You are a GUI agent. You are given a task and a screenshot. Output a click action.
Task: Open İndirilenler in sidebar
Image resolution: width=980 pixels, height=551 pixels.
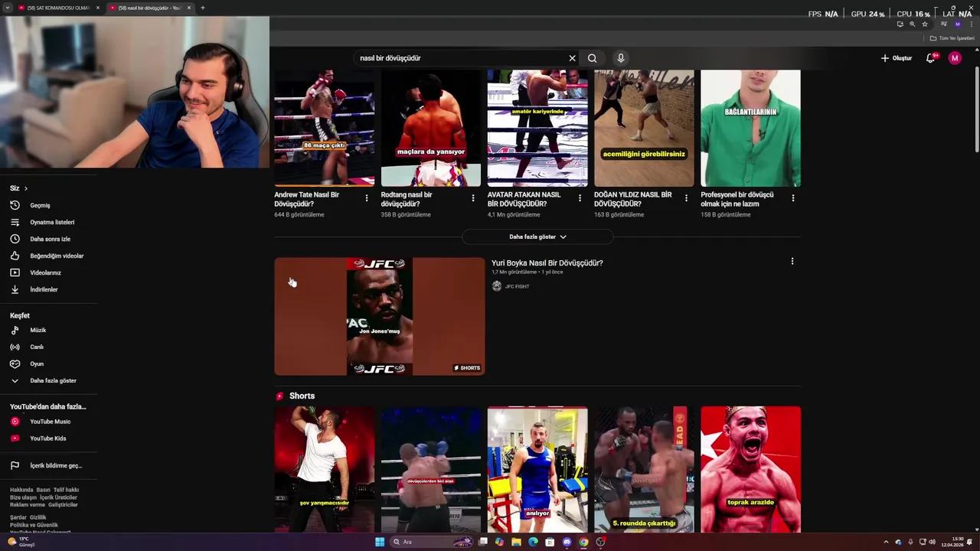click(x=48, y=289)
